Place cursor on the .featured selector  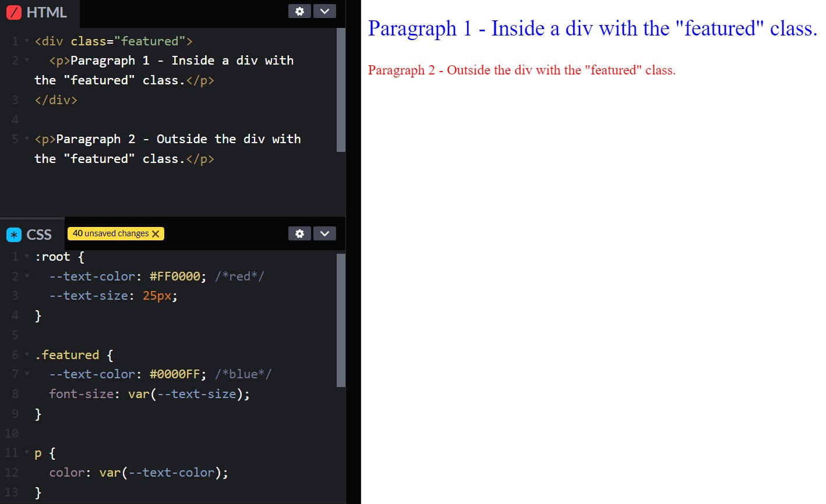pos(67,355)
